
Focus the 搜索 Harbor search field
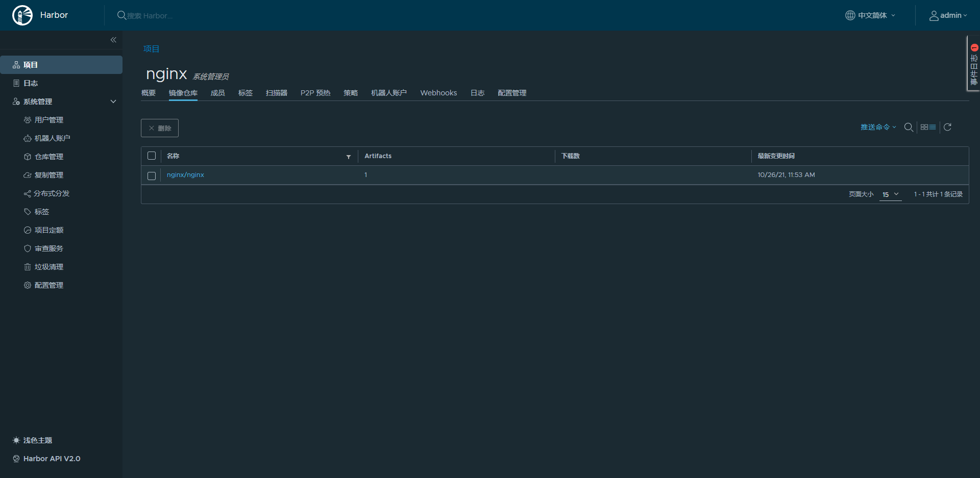point(150,16)
